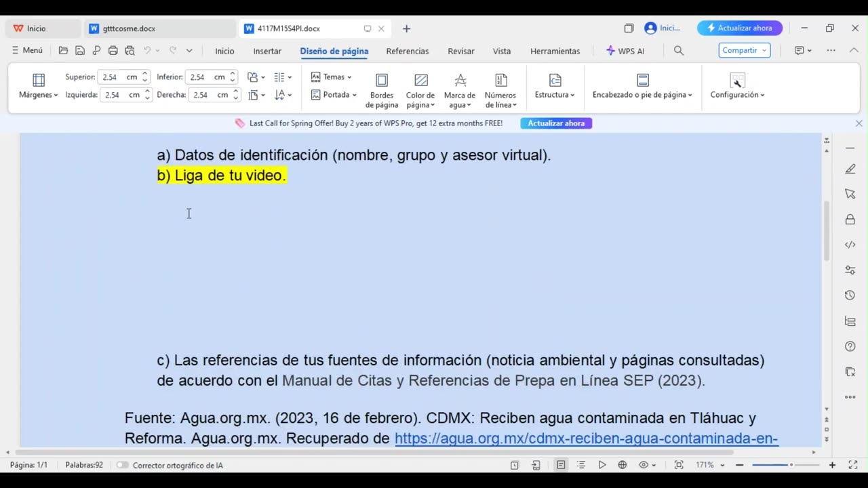Adjust the zoom slider handle

[x=791, y=465]
